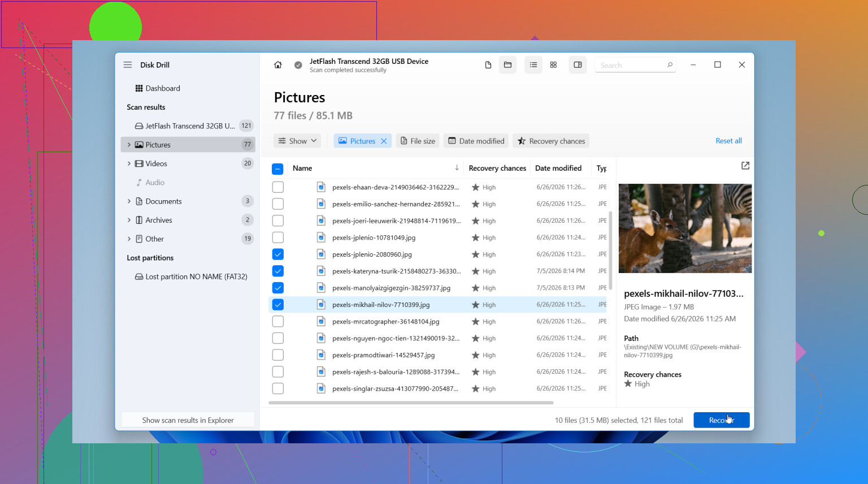Viewport: 868px width, 484px height.
Task: Expand the Documents category arrow
Action: pos(129,201)
